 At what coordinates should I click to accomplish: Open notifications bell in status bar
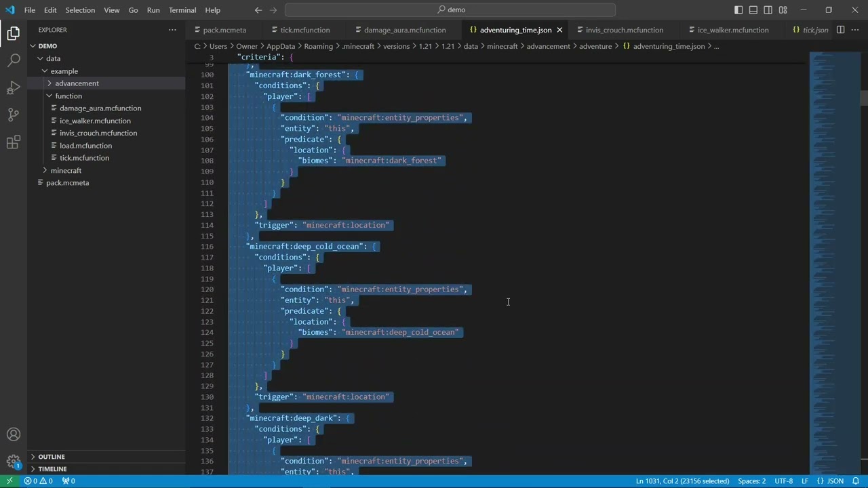(856, 481)
